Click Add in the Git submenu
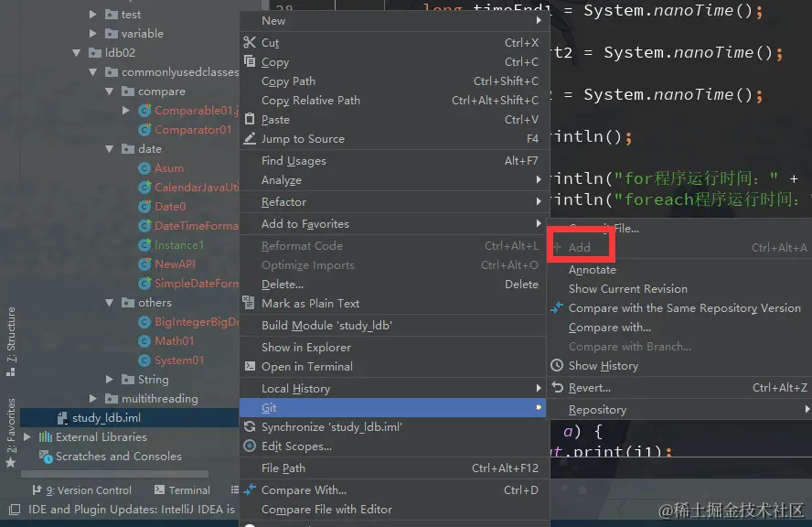 [x=680, y=248]
